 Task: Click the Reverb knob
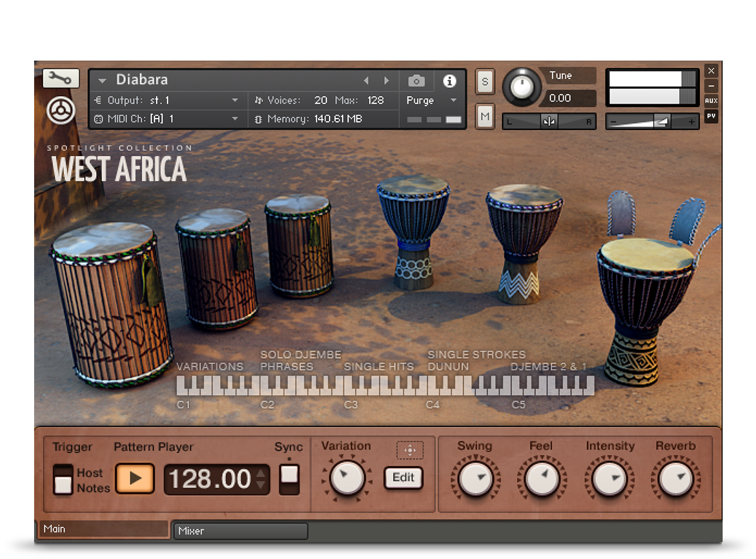point(676,479)
